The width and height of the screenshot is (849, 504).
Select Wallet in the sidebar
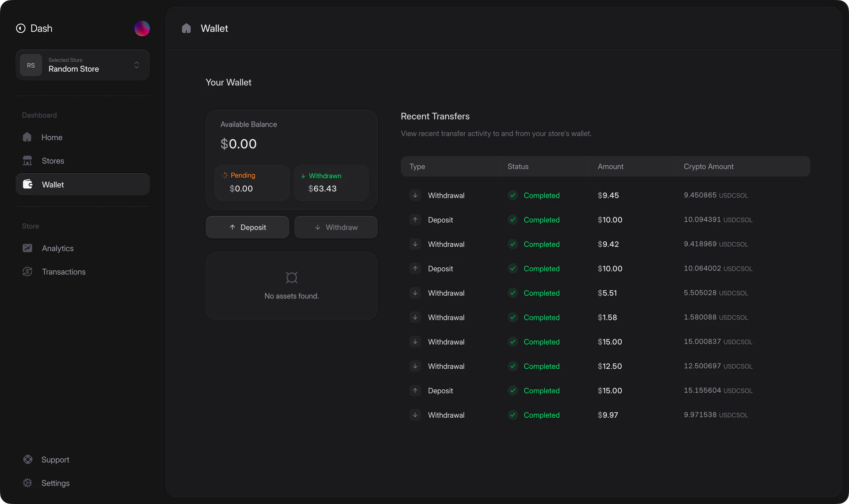click(83, 184)
